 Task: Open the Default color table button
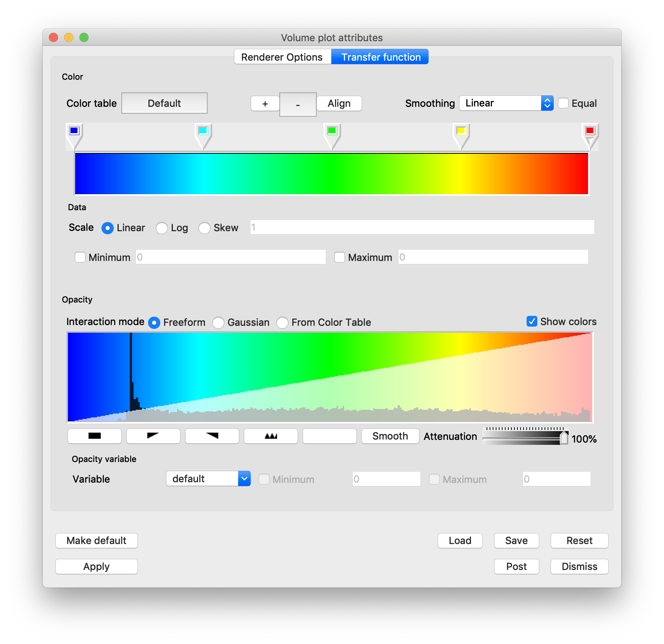tap(164, 103)
